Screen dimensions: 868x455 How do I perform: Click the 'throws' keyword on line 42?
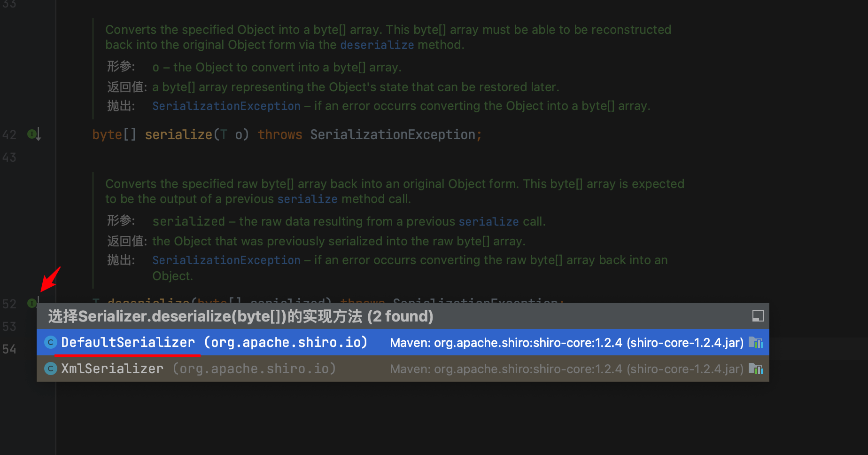280,135
